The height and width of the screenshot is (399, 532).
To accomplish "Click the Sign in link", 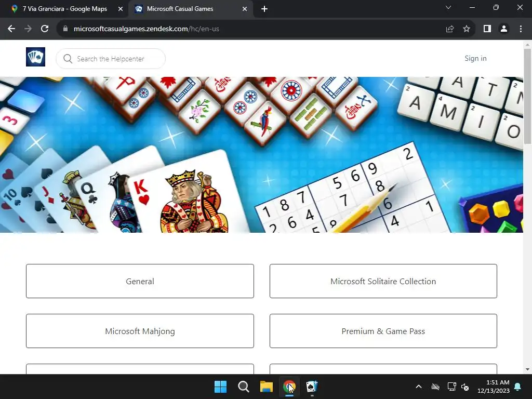I will click(475, 58).
